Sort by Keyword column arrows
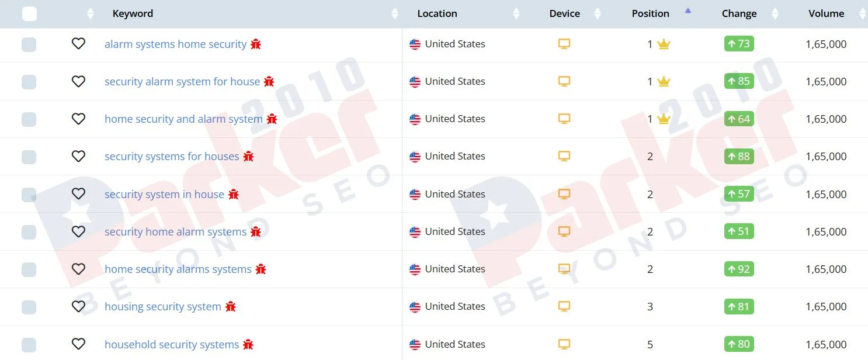 (x=394, y=13)
